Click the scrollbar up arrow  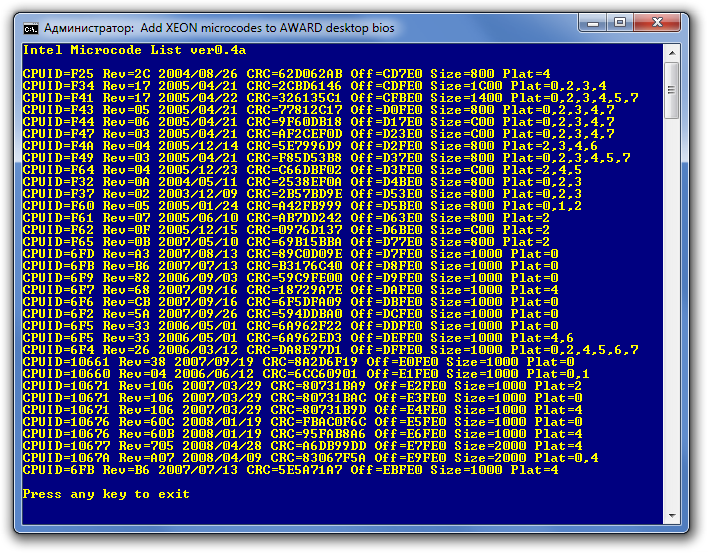point(672,53)
